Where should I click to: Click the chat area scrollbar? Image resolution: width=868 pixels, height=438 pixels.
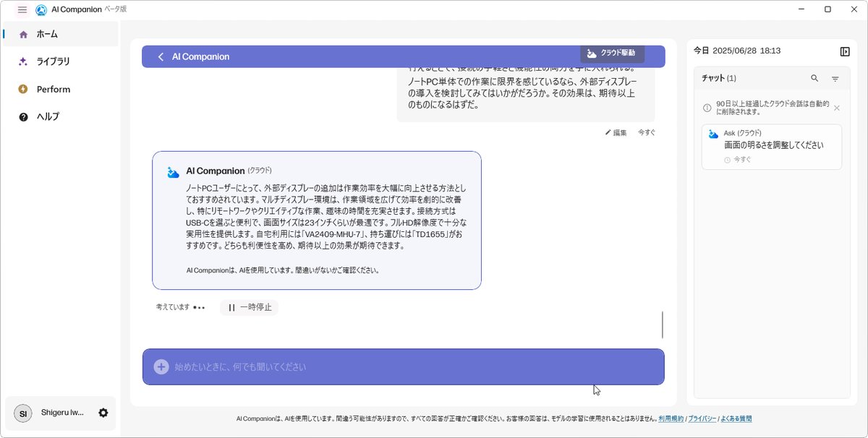[x=663, y=325]
